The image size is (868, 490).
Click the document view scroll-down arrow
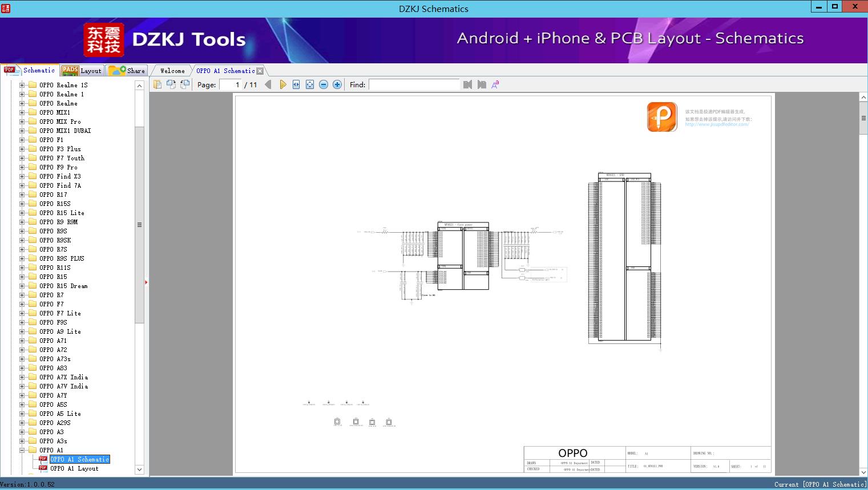[863, 472]
